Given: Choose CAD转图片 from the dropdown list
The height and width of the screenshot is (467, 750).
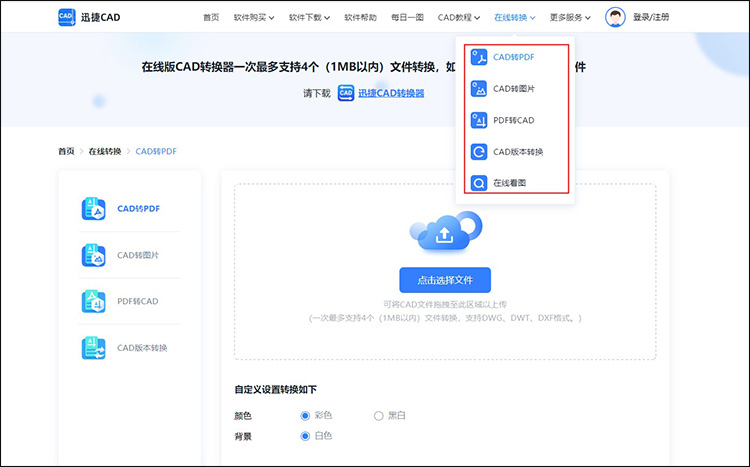Looking at the screenshot, I should click(516, 89).
